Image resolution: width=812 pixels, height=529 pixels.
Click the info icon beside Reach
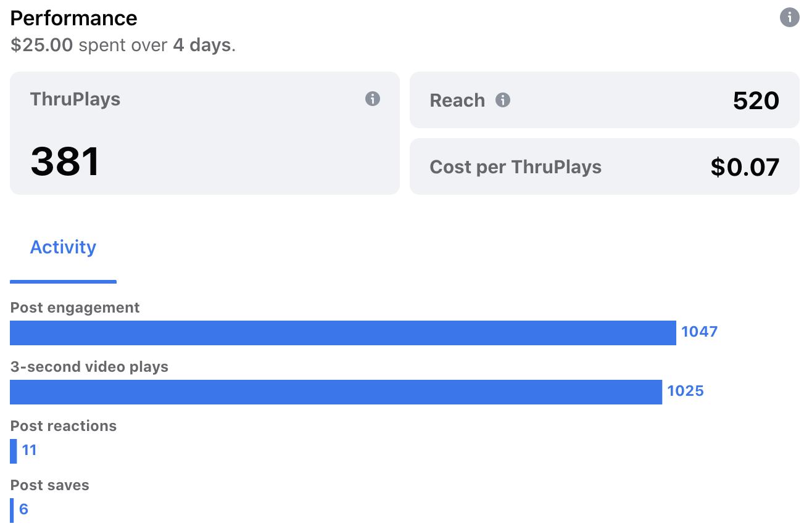(x=503, y=100)
